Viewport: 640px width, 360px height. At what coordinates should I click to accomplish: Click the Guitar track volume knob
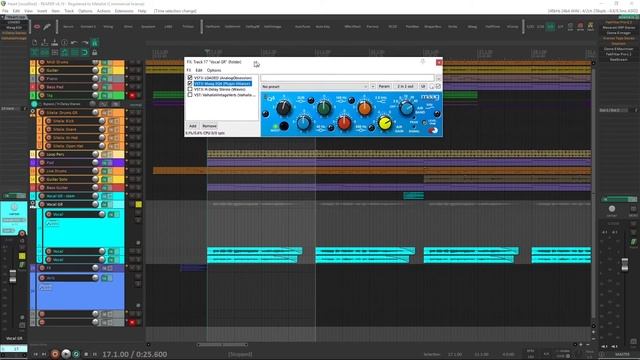pos(96,70)
